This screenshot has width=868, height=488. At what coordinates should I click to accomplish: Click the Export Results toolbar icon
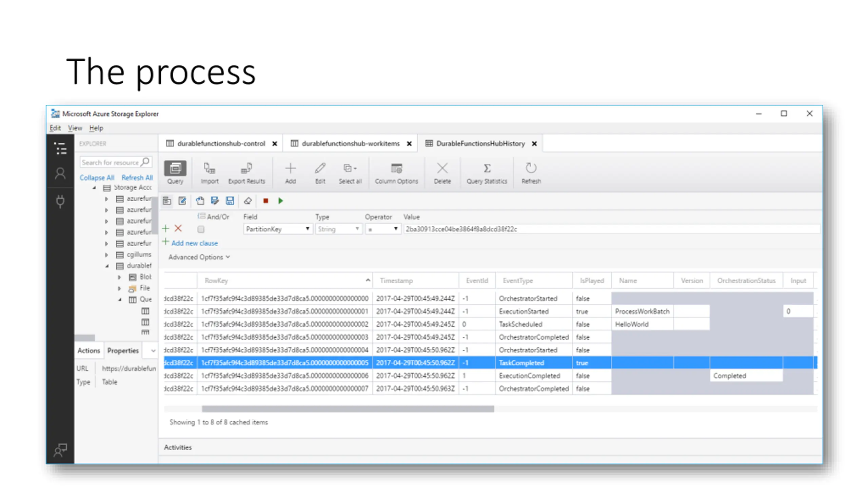(246, 172)
